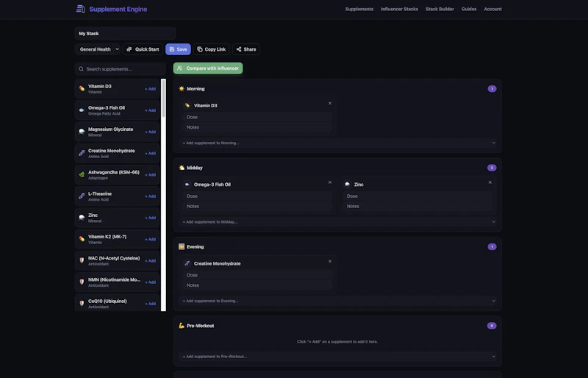
Task: Click the Midday supplement count badge
Action: 492,168
